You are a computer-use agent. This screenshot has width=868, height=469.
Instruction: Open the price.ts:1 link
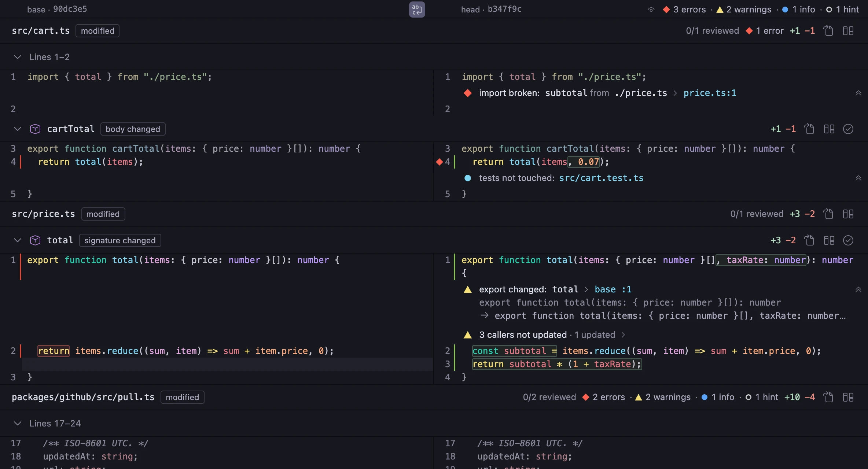tap(710, 93)
